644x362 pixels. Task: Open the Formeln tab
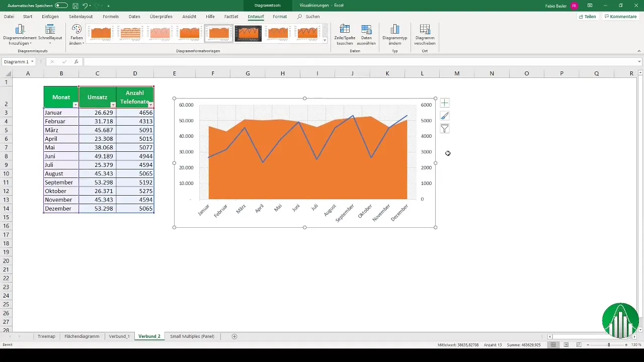pos(110,17)
